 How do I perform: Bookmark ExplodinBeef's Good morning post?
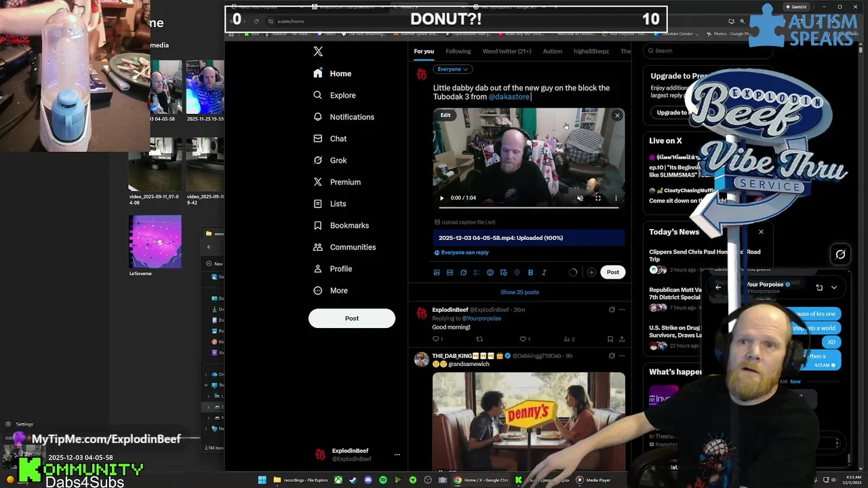pos(610,339)
